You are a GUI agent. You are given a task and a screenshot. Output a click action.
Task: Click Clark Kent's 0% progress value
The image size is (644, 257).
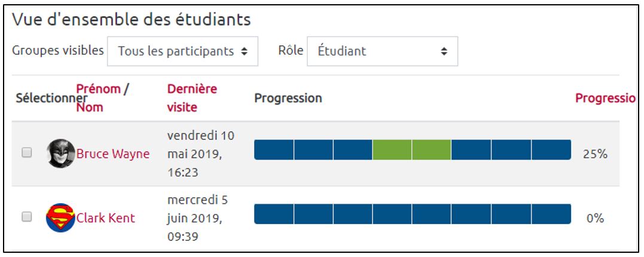[x=595, y=218]
